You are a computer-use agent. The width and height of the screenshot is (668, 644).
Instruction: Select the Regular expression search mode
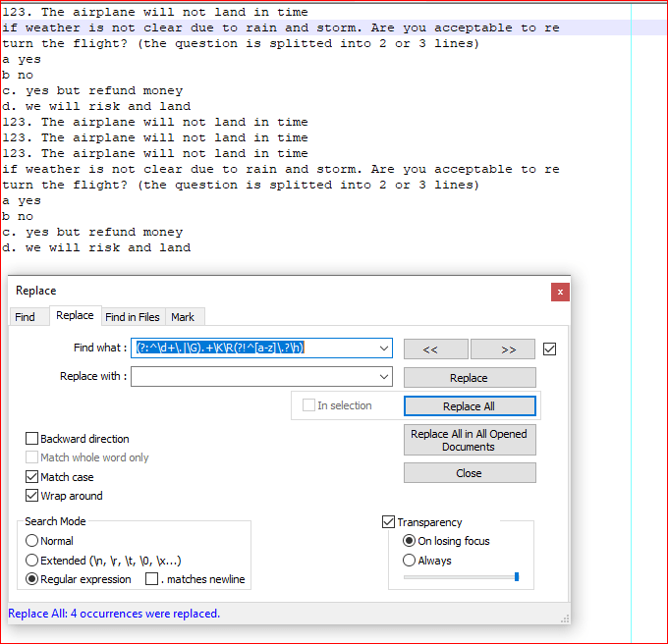point(32,579)
